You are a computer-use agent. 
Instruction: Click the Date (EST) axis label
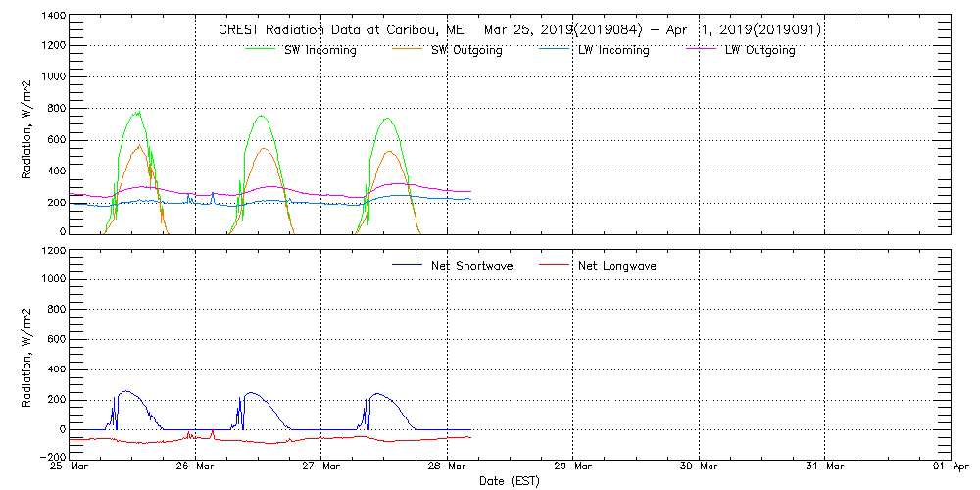pyautogui.click(x=510, y=481)
